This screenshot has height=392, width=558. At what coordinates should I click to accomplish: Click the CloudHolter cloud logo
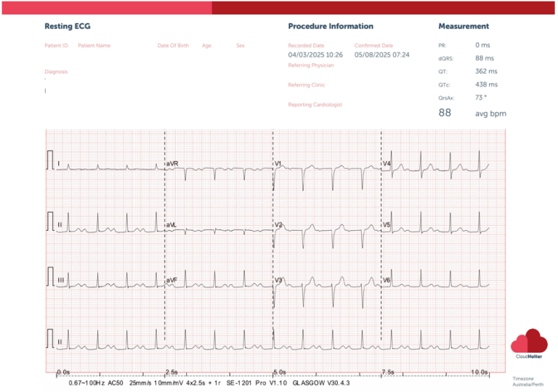[529, 340]
